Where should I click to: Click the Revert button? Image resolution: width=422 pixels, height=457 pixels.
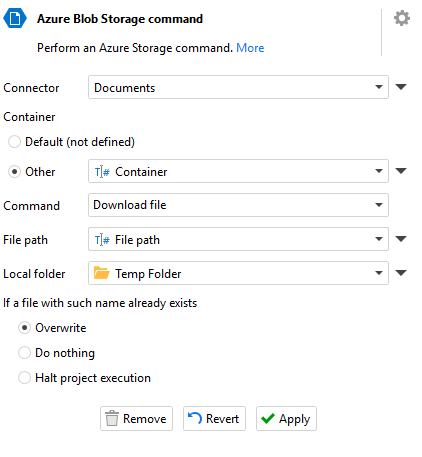pyautogui.click(x=214, y=418)
